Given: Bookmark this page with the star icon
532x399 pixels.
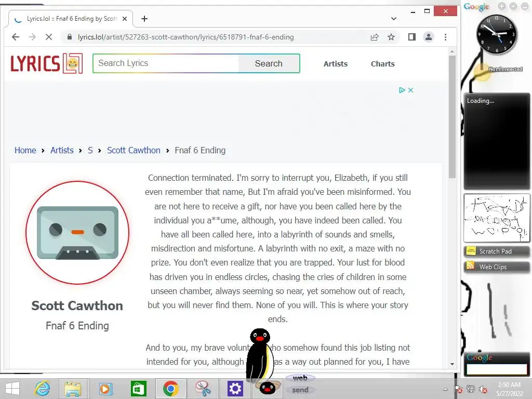Looking at the screenshot, I should tap(391, 37).
